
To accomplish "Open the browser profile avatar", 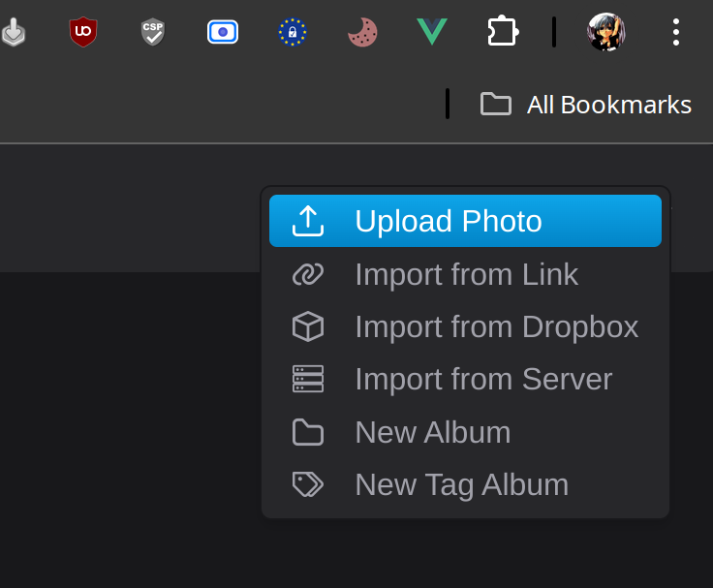I will pyautogui.click(x=605, y=32).
